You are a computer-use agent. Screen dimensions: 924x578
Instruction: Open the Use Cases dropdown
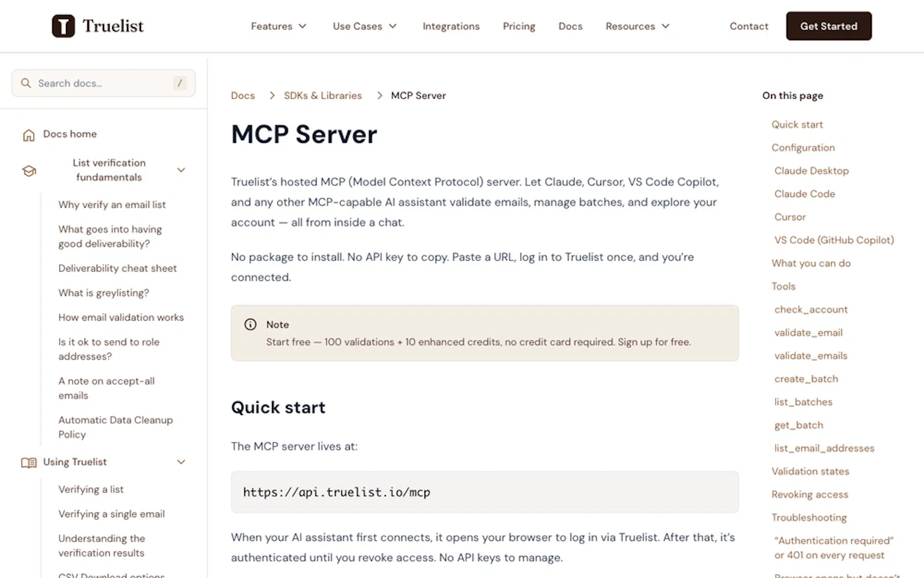tap(364, 26)
